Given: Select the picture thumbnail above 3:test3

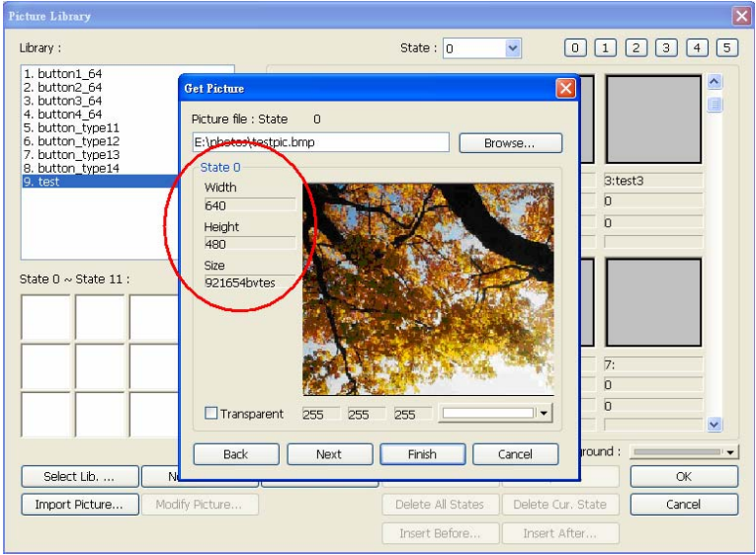Looking at the screenshot, I should click(x=654, y=119).
